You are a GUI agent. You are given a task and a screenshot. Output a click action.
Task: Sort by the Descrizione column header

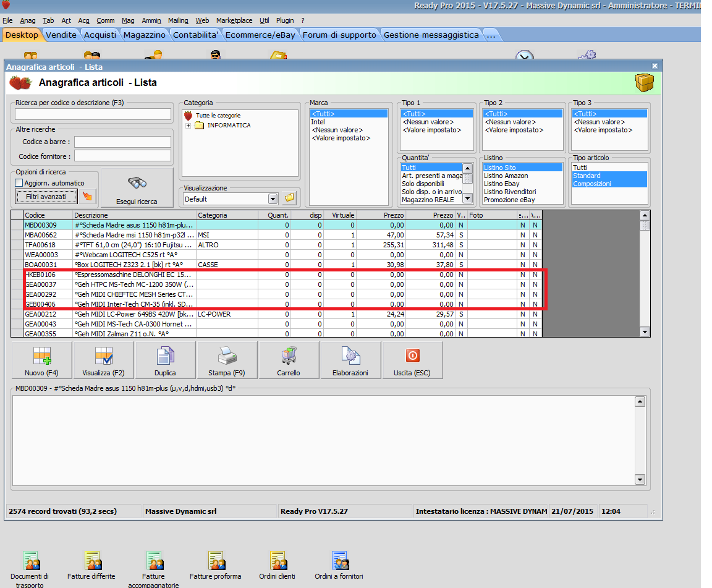click(134, 215)
